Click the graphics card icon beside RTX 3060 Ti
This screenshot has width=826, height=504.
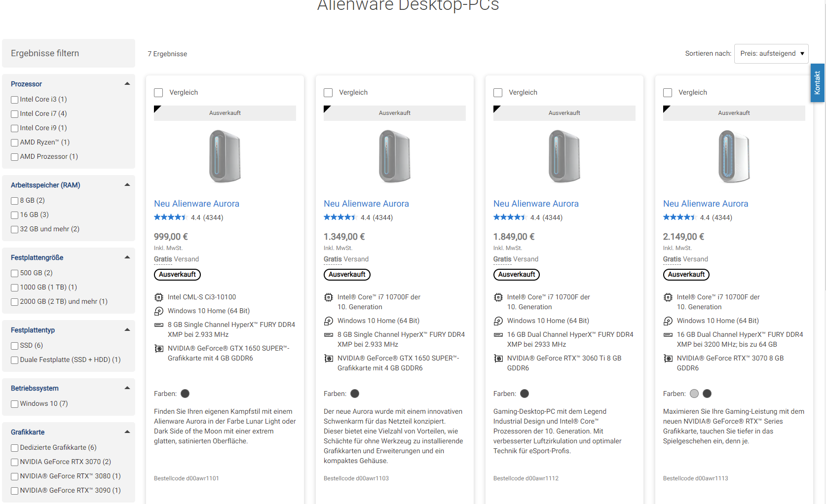point(498,359)
